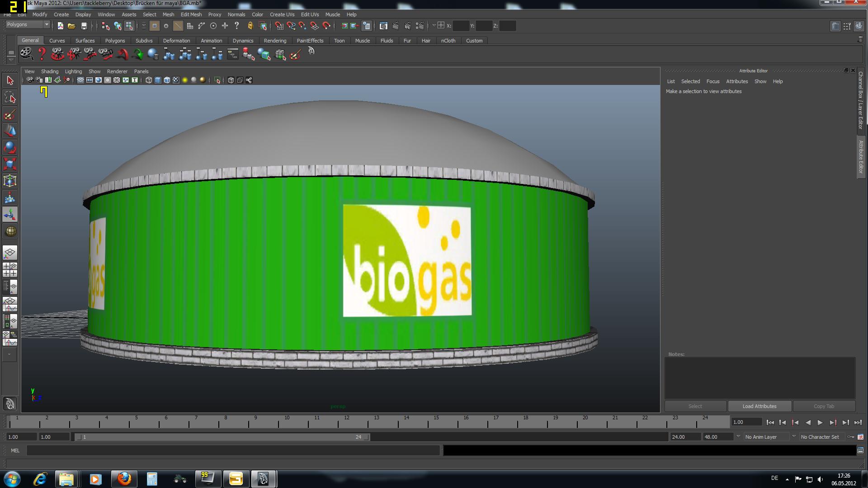
Task: Click the range slider end handle at 24
Action: click(x=367, y=437)
